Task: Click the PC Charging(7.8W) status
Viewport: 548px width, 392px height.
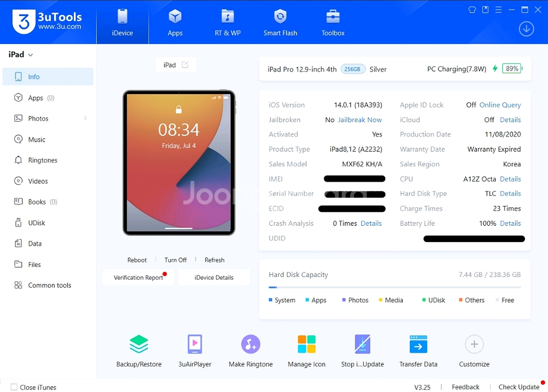Action: pyautogui.click(x=457, y=69)
